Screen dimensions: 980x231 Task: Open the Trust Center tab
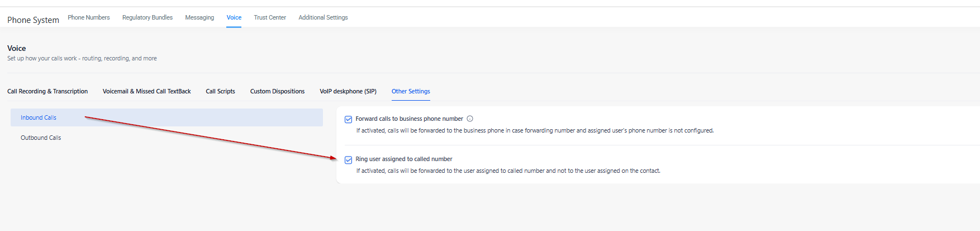coord(270,17)
